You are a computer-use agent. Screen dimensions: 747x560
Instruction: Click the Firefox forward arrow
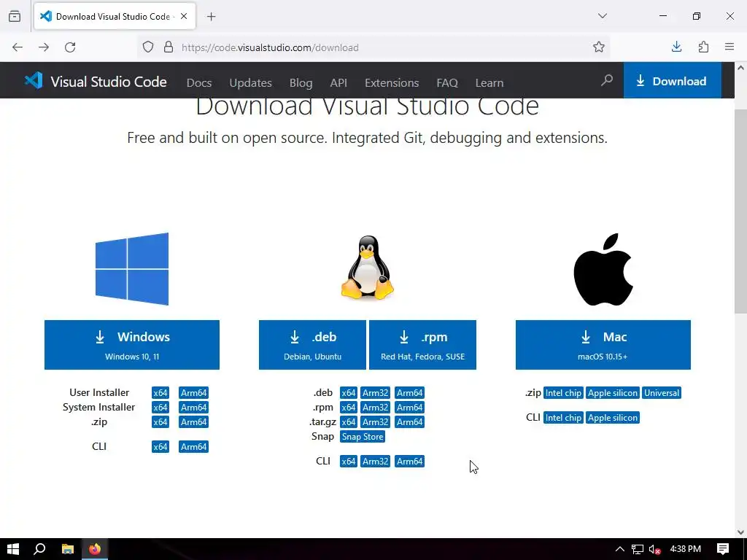44,47
